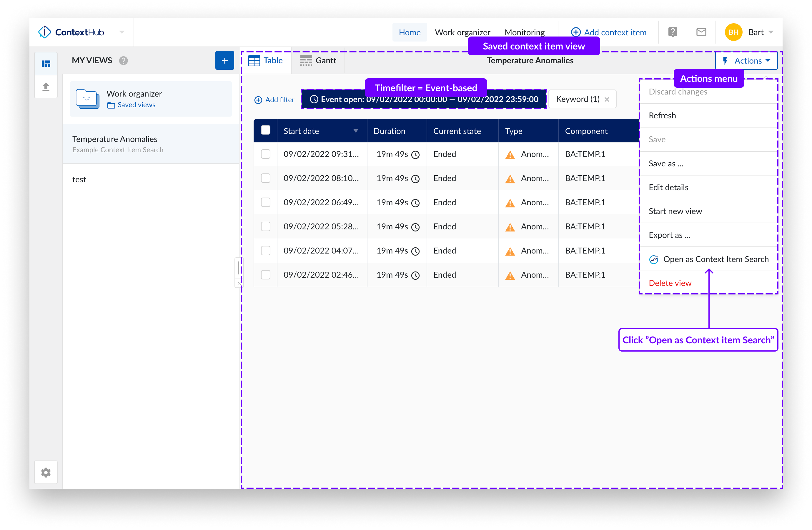The width and height of the screenshot is (812, 530).
Task: Switch to the Gantt tab
Action: click(x=318, y=60)
